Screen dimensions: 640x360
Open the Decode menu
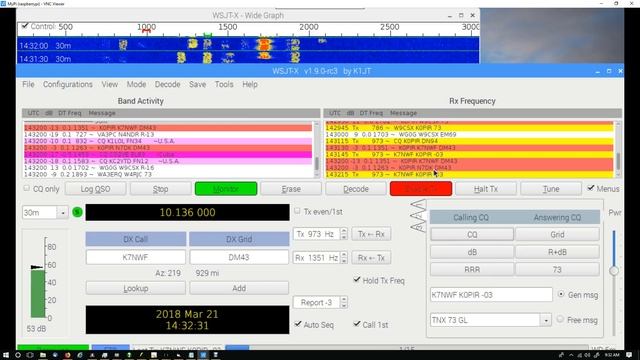pyautogui.click(x=167, y=84)
